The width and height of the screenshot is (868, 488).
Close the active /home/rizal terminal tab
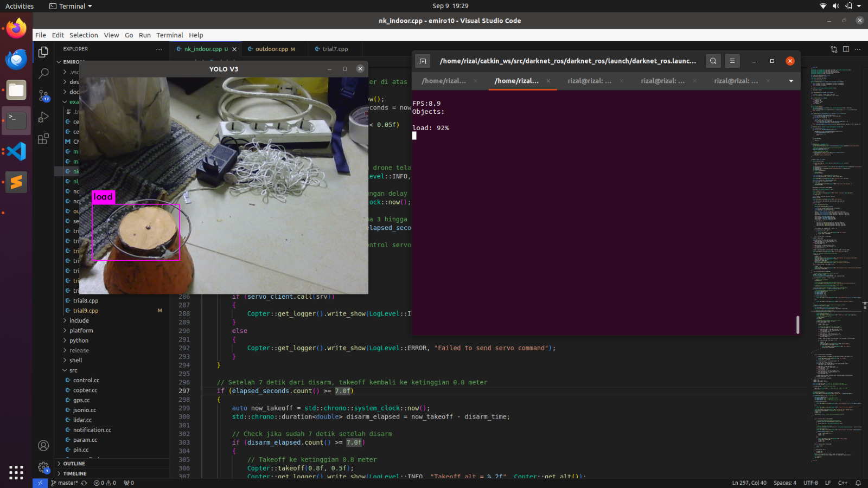click(548, 81)
